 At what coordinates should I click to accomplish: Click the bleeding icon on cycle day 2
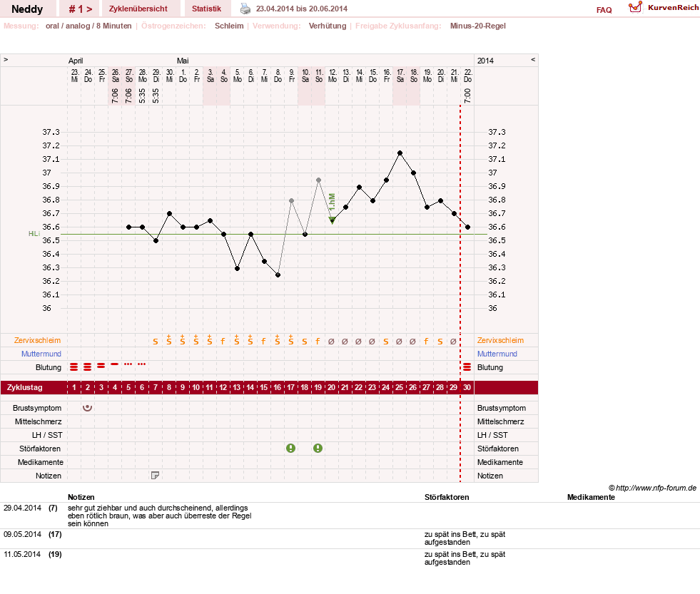88,367
